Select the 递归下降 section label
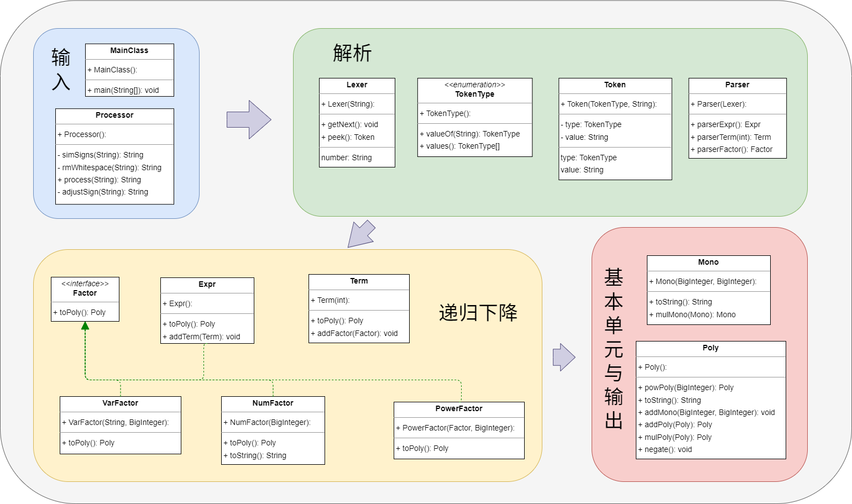 click(478, 313)
